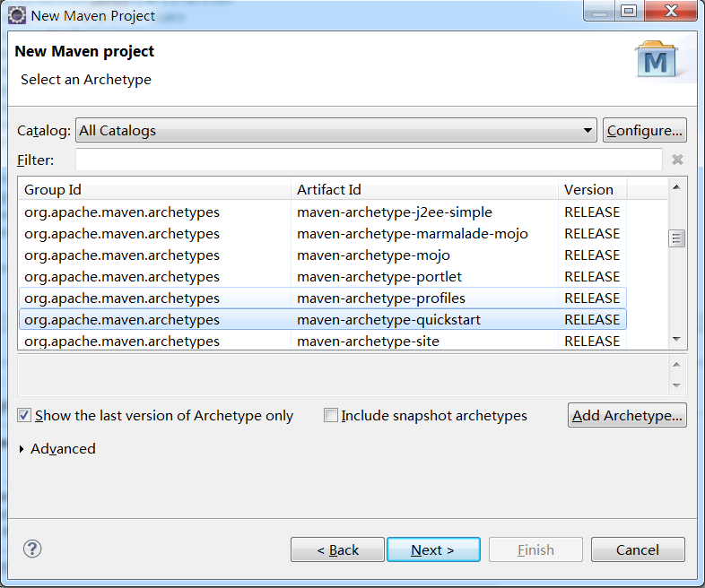Close the New Maven Project window
Viewport: 705px width, 588px height.
671,11
